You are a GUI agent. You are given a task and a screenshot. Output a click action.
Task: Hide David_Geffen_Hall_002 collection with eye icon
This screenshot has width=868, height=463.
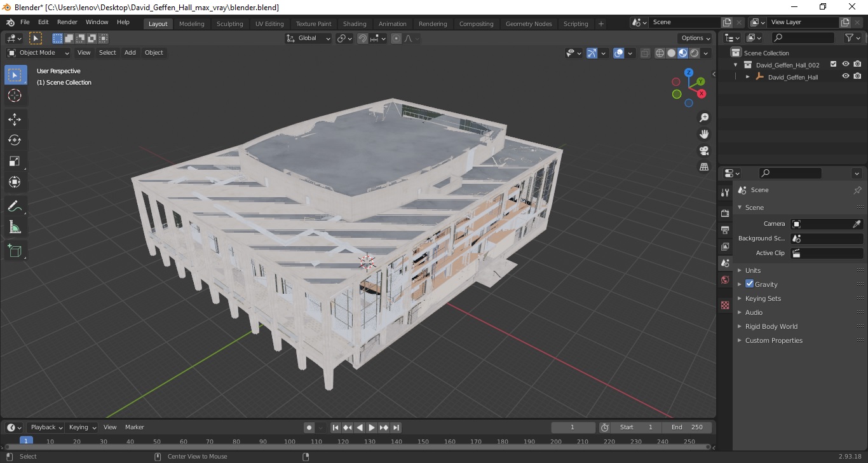coord(846,64)
